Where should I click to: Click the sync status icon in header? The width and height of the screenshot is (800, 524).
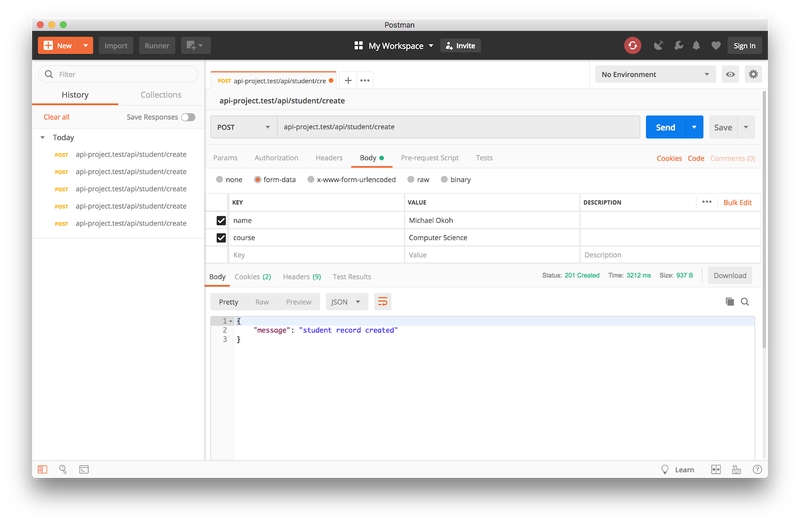pos(632,45)
